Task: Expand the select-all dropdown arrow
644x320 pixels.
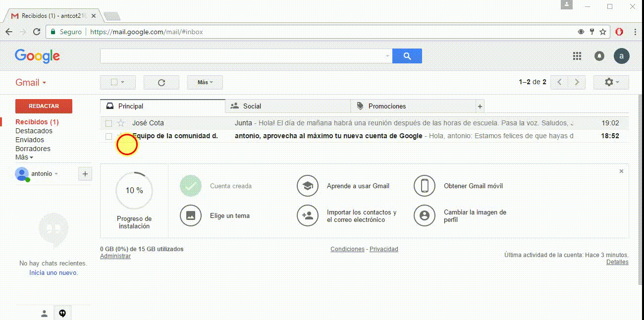Action: pos(122,83)
